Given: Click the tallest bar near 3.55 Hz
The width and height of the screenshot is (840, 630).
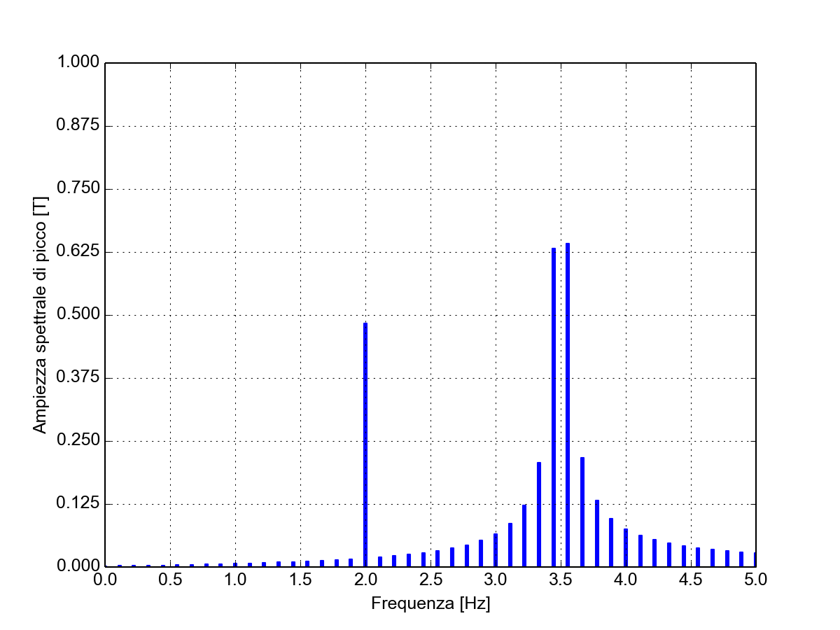Looking at the screenshot, I should 568,405.
